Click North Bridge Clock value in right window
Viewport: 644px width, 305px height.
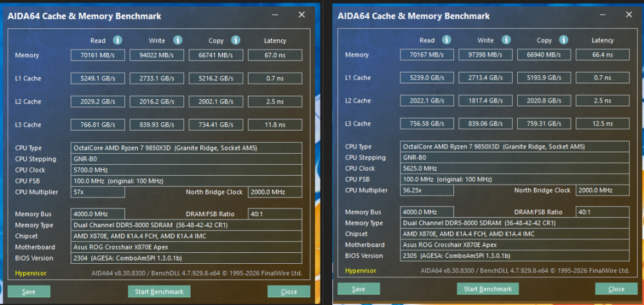point(603,190)
